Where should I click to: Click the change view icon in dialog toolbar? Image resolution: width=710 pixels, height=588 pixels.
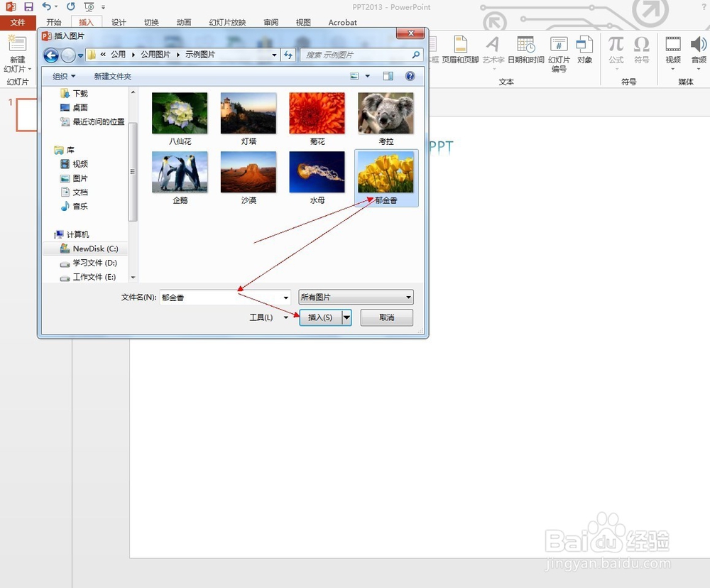354,76
